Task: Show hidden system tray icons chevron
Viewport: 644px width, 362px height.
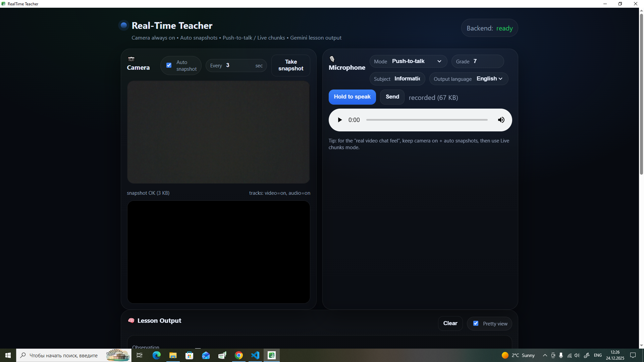Action: pos(545,355)
